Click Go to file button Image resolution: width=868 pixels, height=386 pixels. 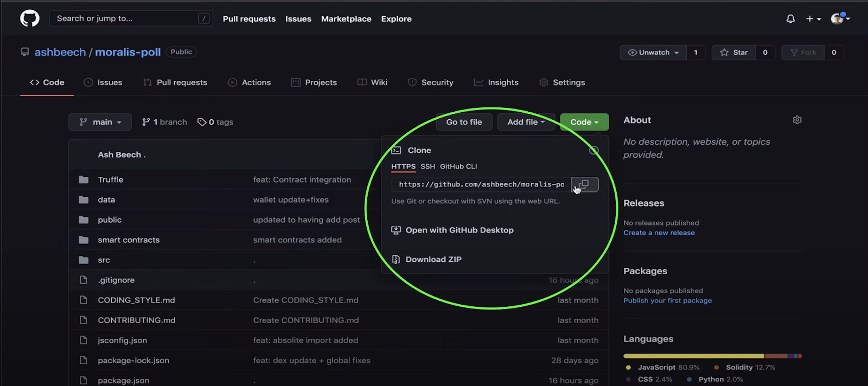[464, 122]
